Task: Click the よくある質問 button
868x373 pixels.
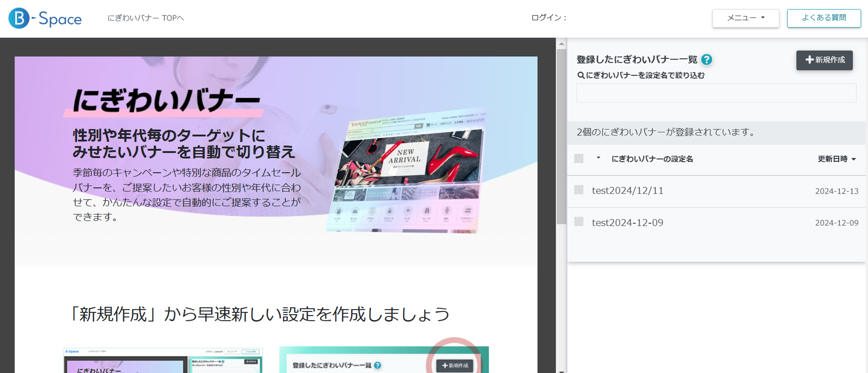Action: click(824, 18)
